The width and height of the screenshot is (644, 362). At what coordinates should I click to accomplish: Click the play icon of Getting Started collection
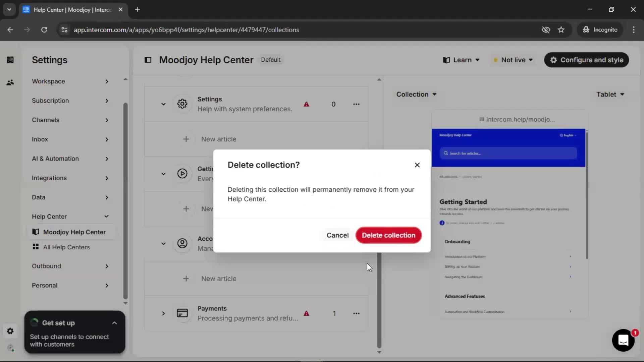182,174
